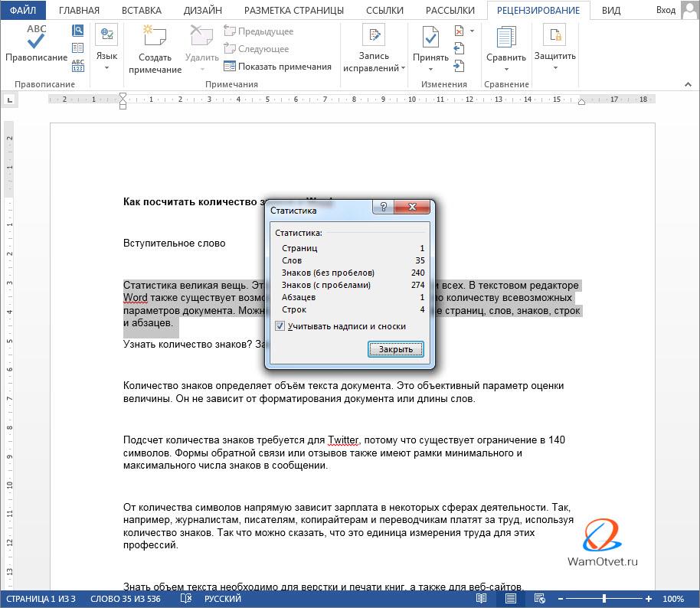Image resolution: width=700 pixels, height=608 pixels.
Task: Expand the Сравнить dropdown arrow
Action: (506, 70)
